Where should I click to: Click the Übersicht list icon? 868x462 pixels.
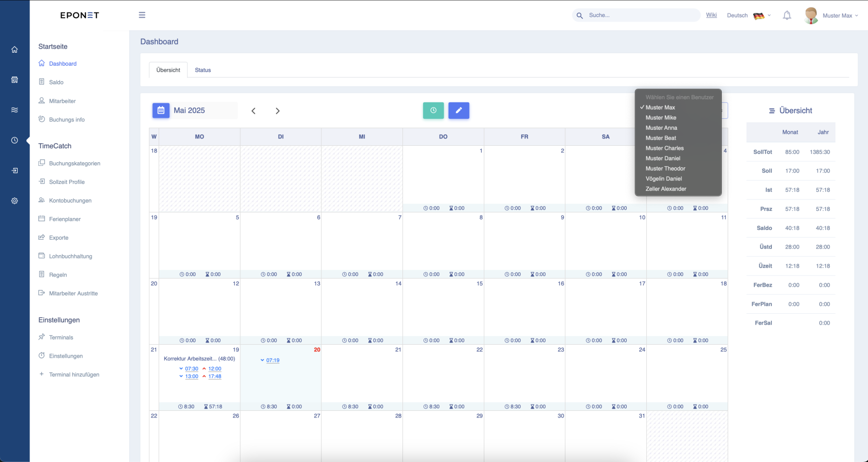(772, 111)
